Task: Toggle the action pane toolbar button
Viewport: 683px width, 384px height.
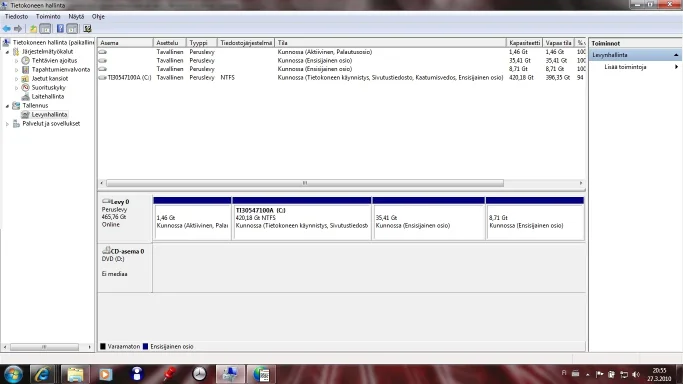Action: 72,29
